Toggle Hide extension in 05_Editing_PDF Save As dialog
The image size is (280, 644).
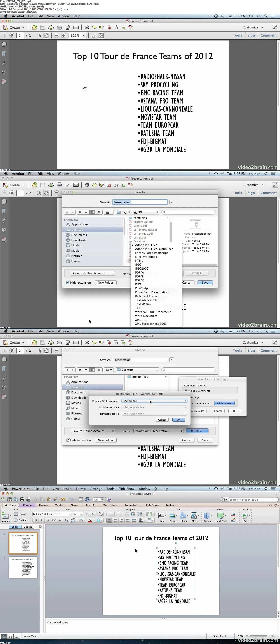tap(68, 282)
